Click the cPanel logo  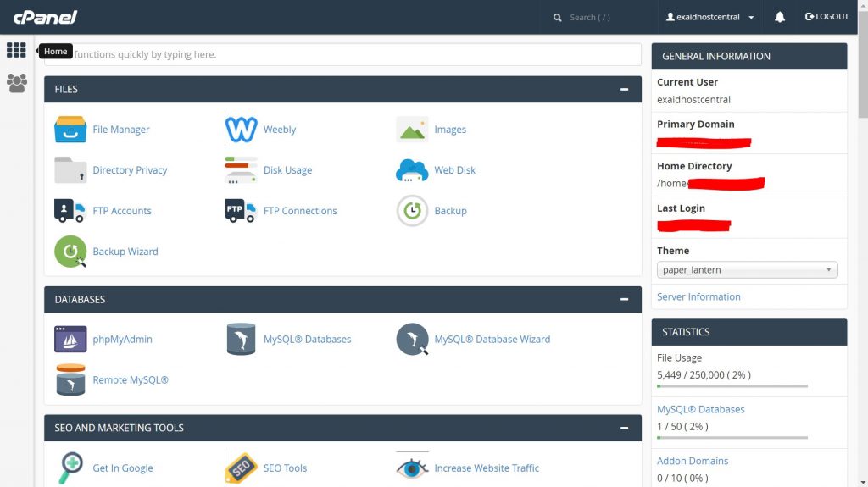tap(45, 17)
